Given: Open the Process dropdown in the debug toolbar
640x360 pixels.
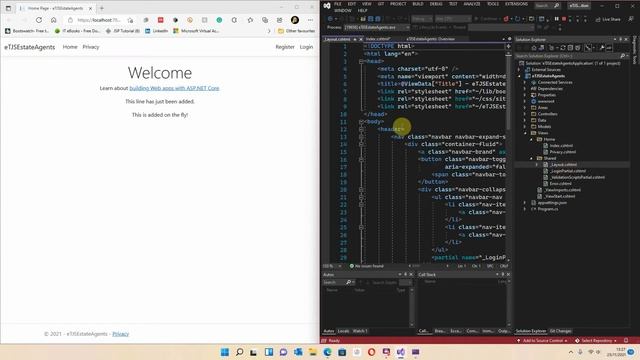Looking at the screenshot, I should click(x=376, y=27).
